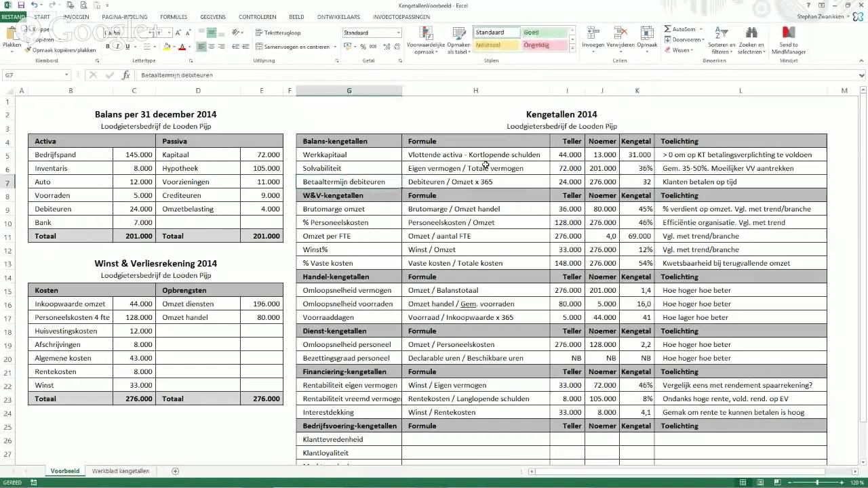This screenshot has width=868, height=488.
Task: Increase the font size
Action: [178, 33]
